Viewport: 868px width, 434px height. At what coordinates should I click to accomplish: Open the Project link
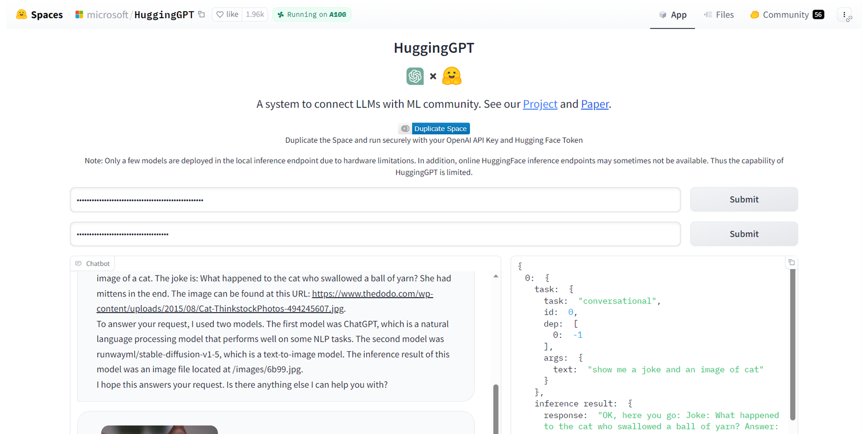[540, 104]
